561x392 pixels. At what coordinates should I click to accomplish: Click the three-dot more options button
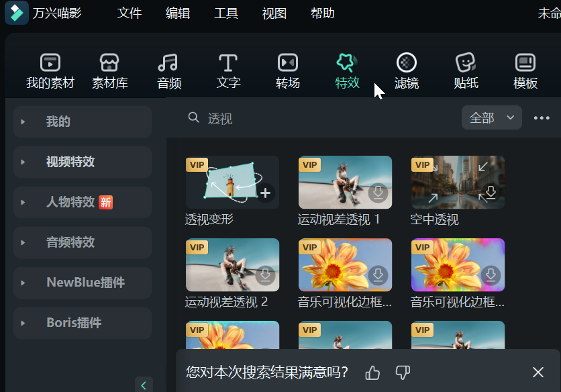pos(542,117)
